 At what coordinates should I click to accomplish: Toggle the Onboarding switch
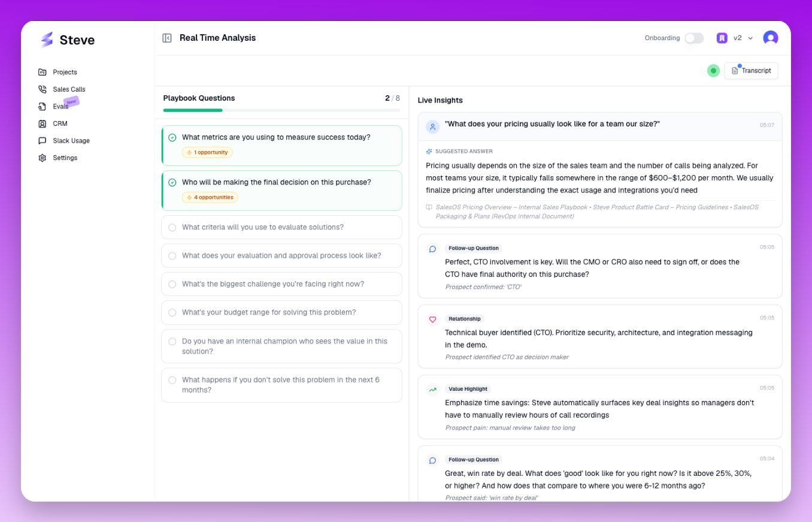[x=694, y=38]
